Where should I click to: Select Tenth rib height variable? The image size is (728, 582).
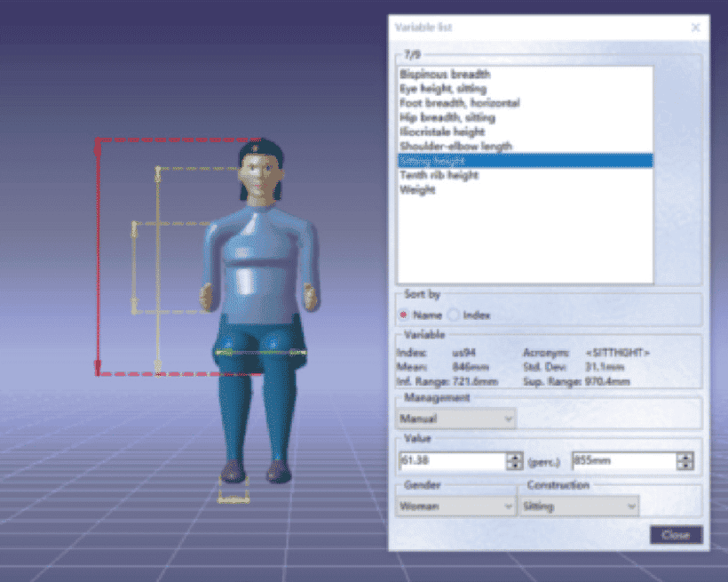(439, 175)
